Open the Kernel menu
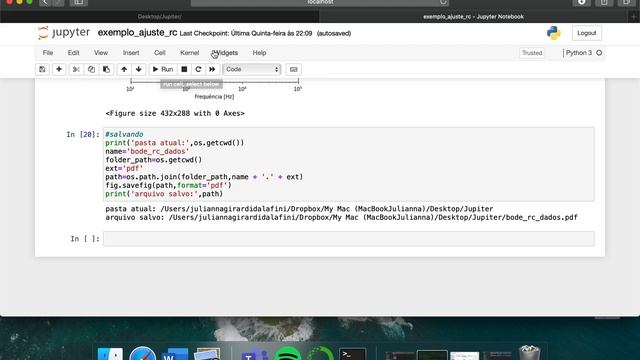The width and height of the screenshot is (640, 360). (189, 53)
